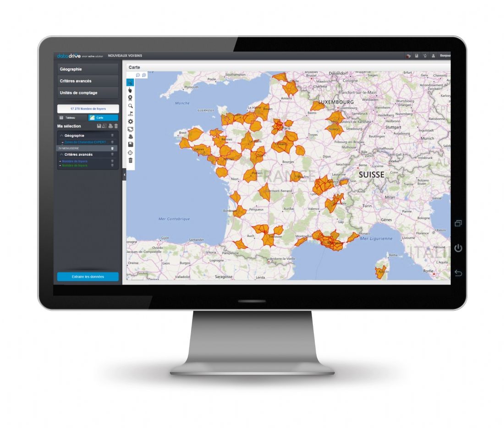The height and width of the screenshot is (428, 504).
Task: Select the 2V MENUISERIE item
Action: pos(69,148)
